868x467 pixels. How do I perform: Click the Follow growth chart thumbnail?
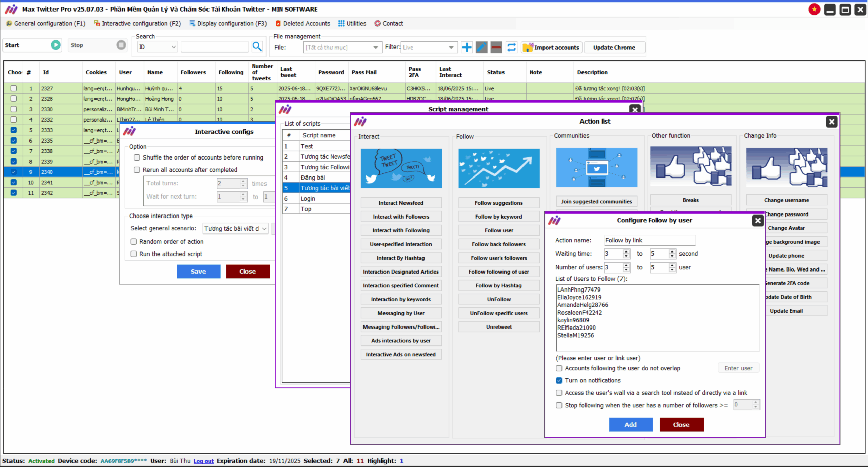499,168
